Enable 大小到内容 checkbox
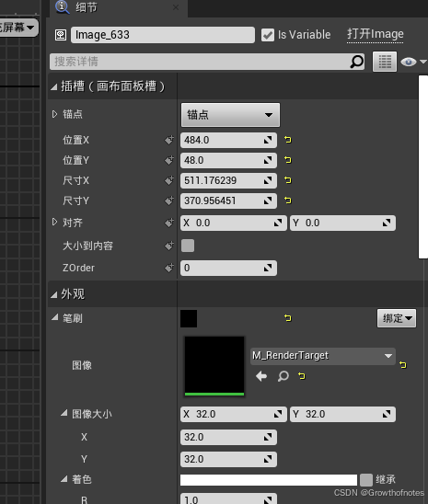The width and height of the screenshot is (428, 504). 188,246
